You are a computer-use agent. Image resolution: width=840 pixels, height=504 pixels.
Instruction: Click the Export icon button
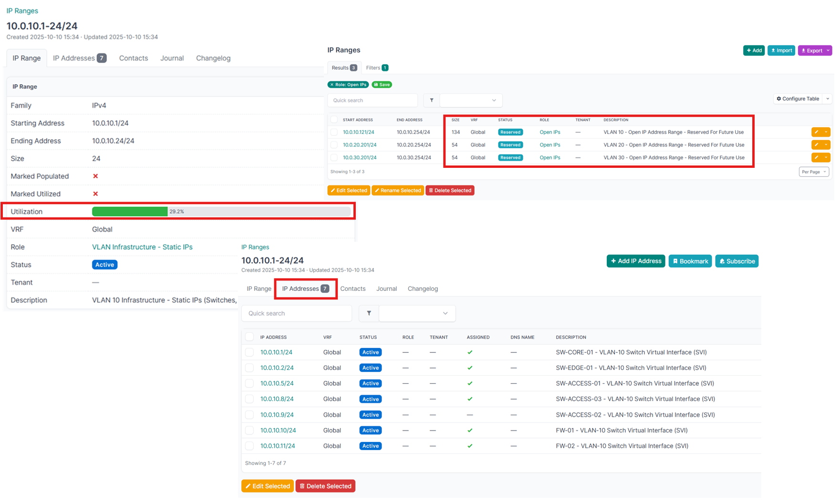812,50
